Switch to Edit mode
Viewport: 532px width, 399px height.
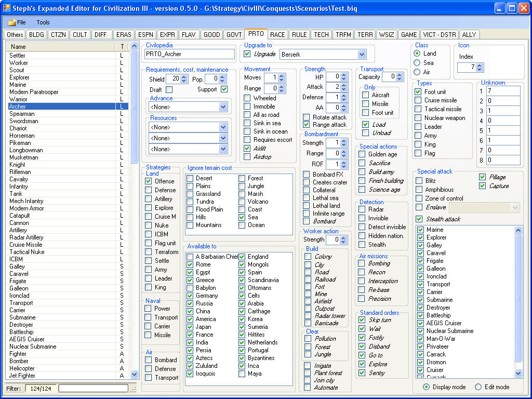[x=478, y=387]
